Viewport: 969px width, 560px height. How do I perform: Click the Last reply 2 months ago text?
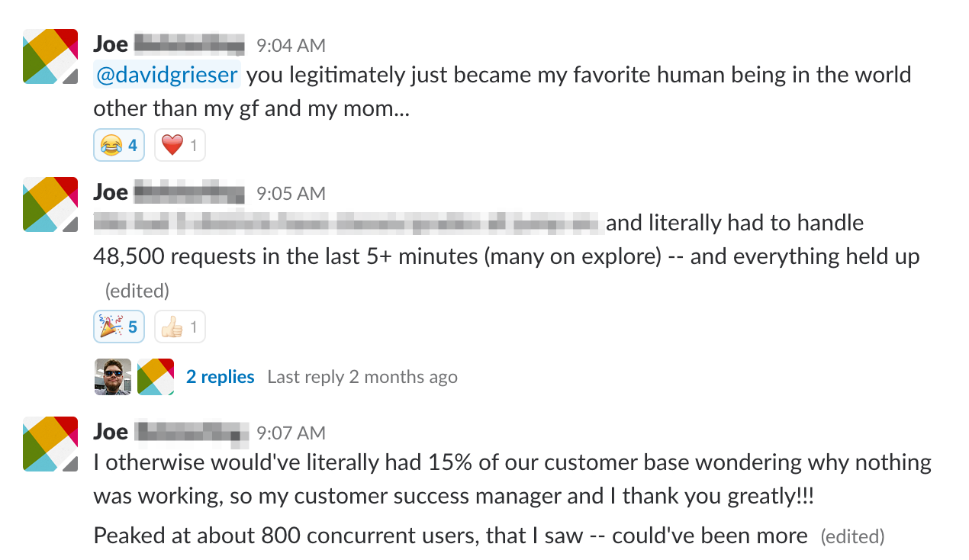click(x=362, y=377)
